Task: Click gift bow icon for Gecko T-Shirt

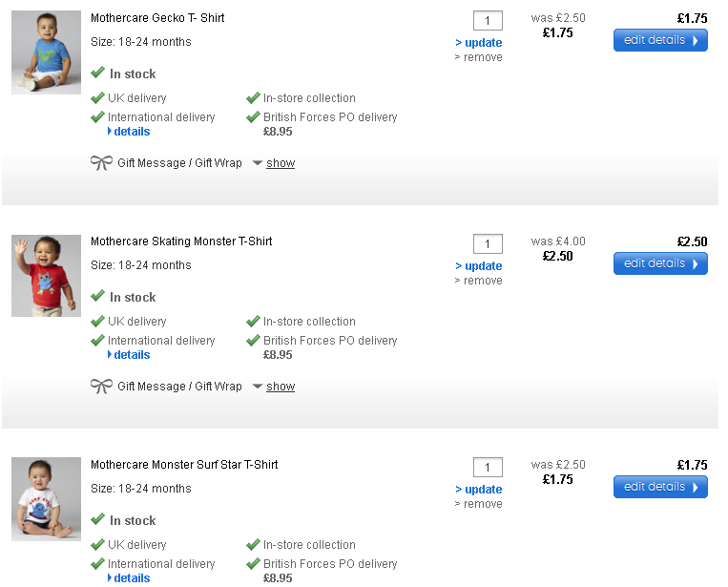Action: coord(101,163)
